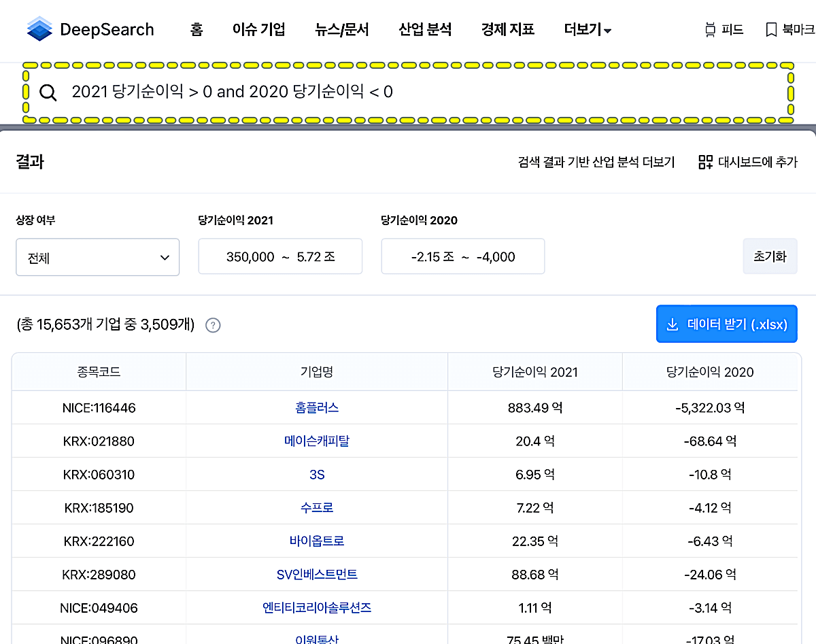Click the 총 15,653개 기업 중 3,509개 text
Viewport: 816px width, 644px height.
pyautogui.click(x=105, y=325)
